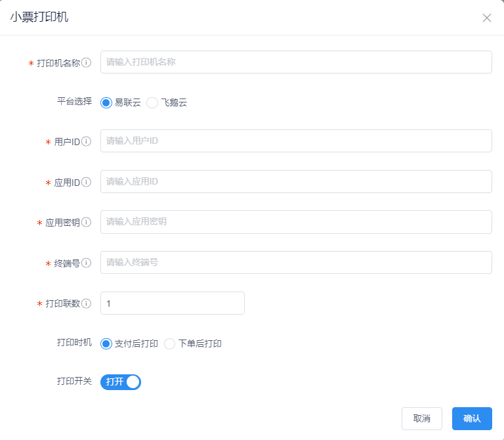Toggle the 打印开关 switch
Viewport: 504px width, 440px height.
[x=121, y=382]
